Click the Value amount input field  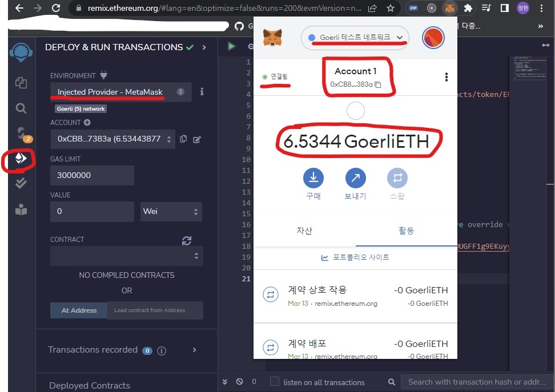point(92,212)
